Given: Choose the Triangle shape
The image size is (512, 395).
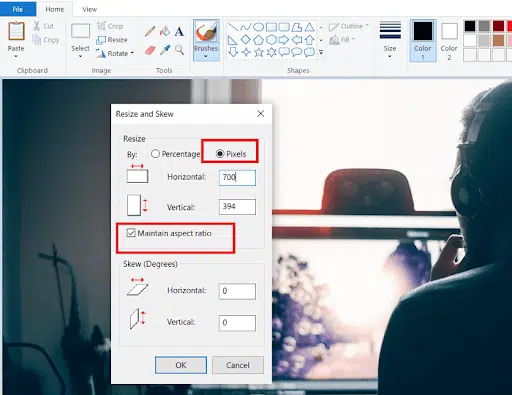Looking at the screenshot, I should pyautogui.click(x=309, y=27).
